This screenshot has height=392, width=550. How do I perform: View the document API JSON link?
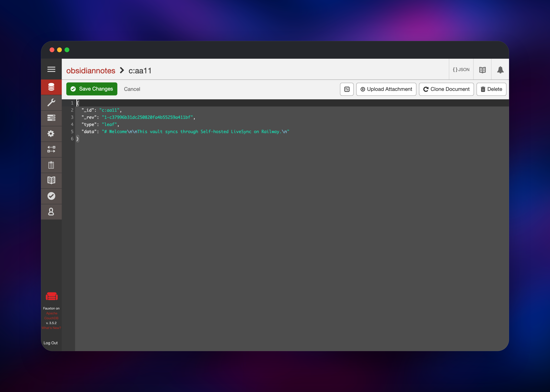click(461, 70)
